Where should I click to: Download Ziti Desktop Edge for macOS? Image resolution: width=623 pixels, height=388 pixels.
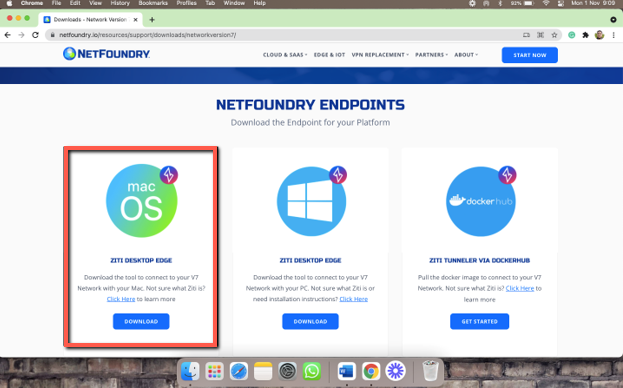click(x=141, y=321)
